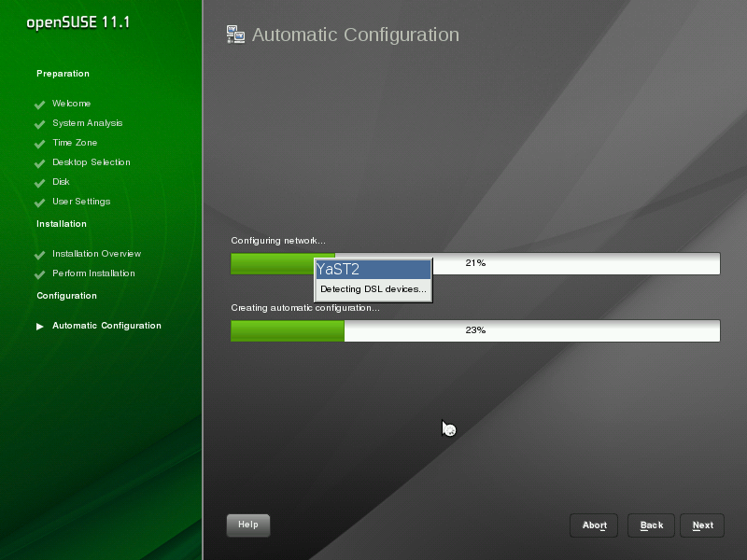Click the Configuring network progress bar
747x560 pixels.
pos(475,263)
